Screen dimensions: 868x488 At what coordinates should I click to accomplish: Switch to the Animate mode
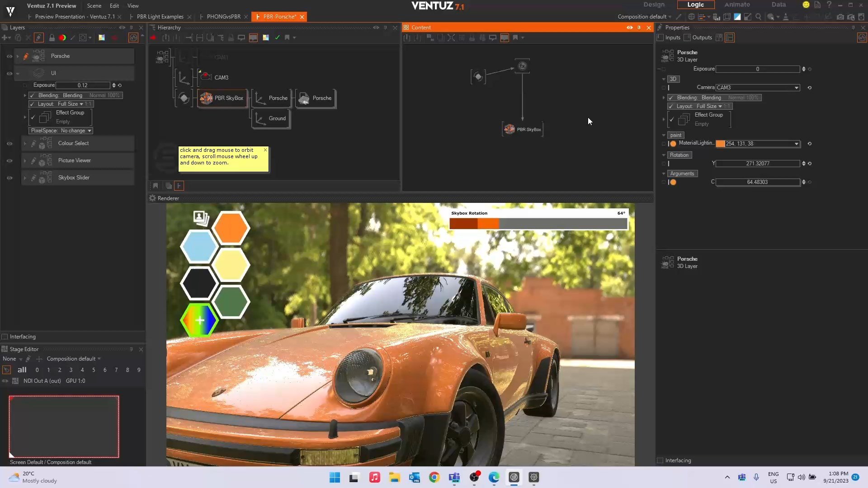tap(737, 5)
